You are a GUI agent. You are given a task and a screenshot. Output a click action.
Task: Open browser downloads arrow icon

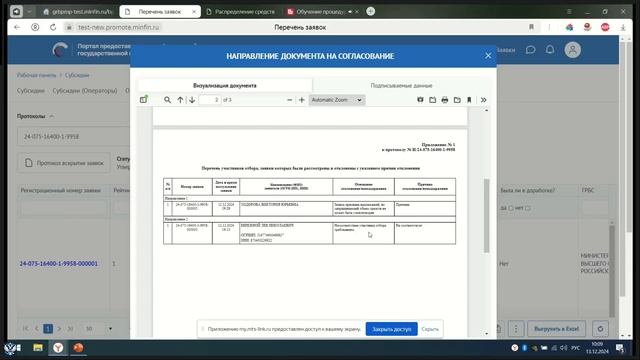point(623,27)
